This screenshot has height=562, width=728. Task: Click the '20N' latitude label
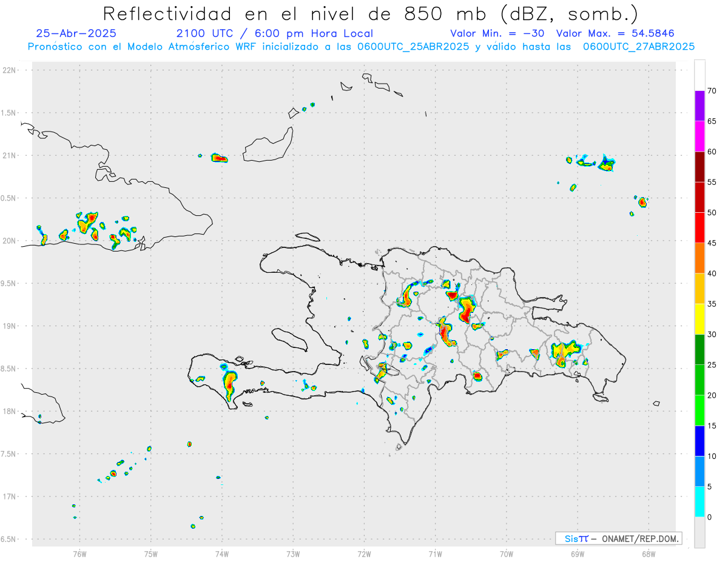point(10,241)
